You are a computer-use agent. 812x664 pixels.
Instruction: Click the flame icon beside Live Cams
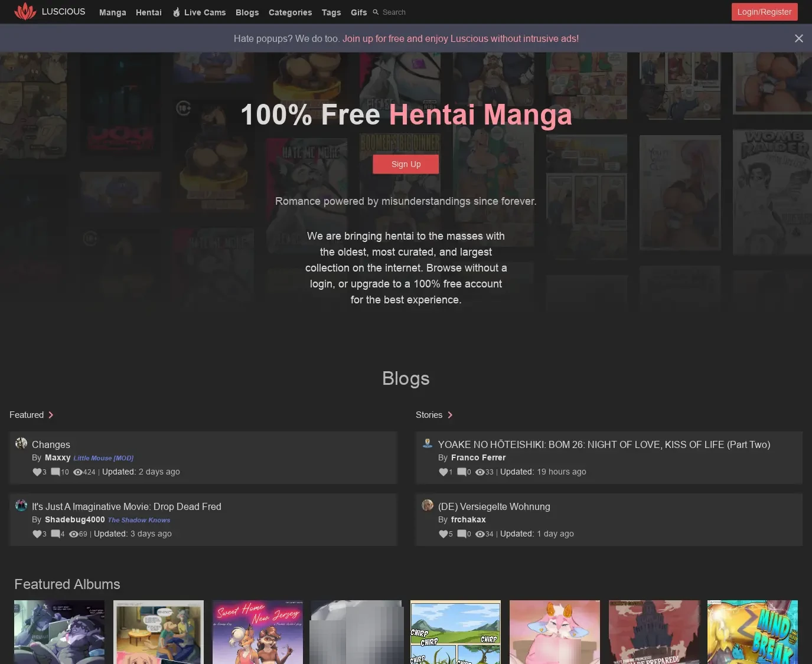click(177, 12)
